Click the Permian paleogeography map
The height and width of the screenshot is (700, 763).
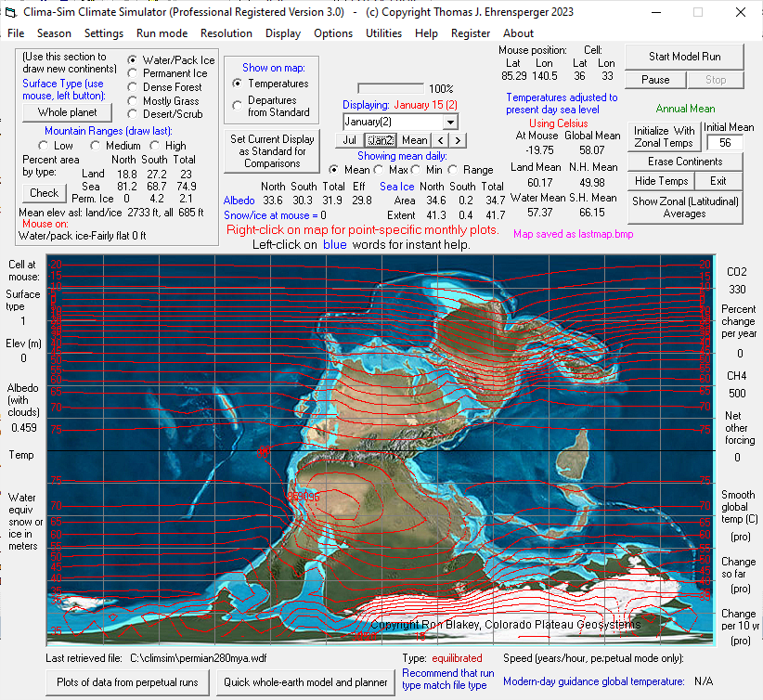tap(381, 450)
